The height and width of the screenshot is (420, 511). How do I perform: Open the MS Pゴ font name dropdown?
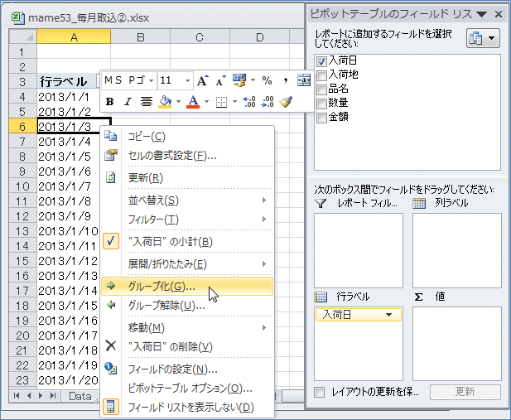click(x=152, y=80)
